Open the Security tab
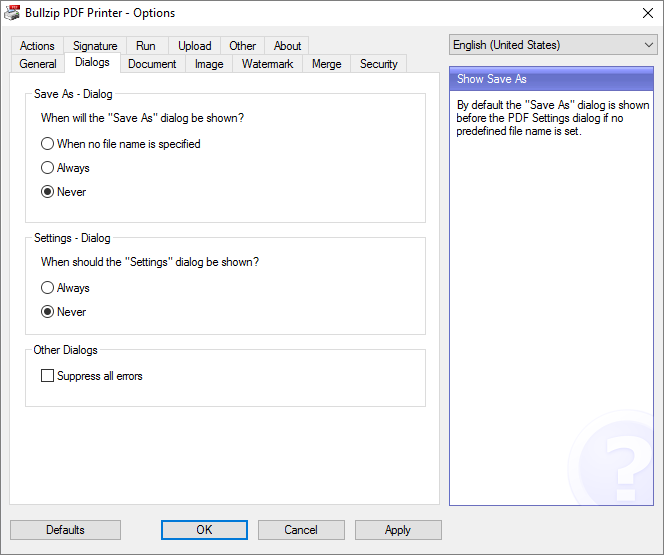Screen dimensions: 664x555 (379, 64)
